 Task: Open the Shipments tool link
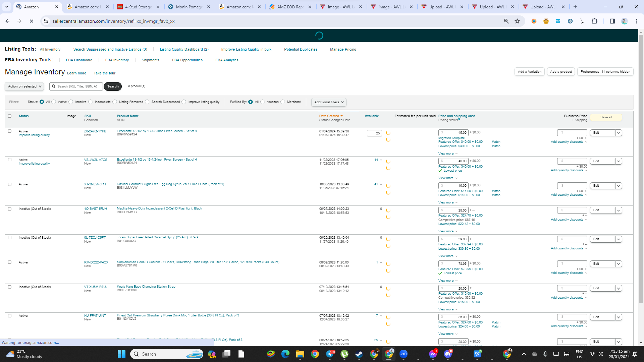(151, 60)
